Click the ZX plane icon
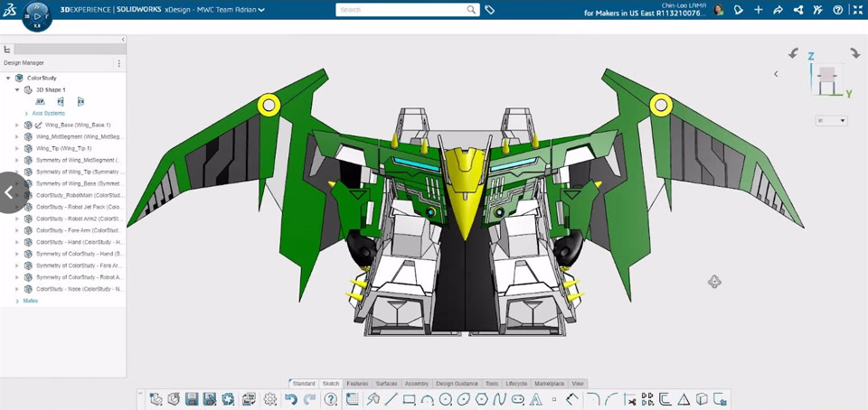The image size is (868, 410). point(80,102)
